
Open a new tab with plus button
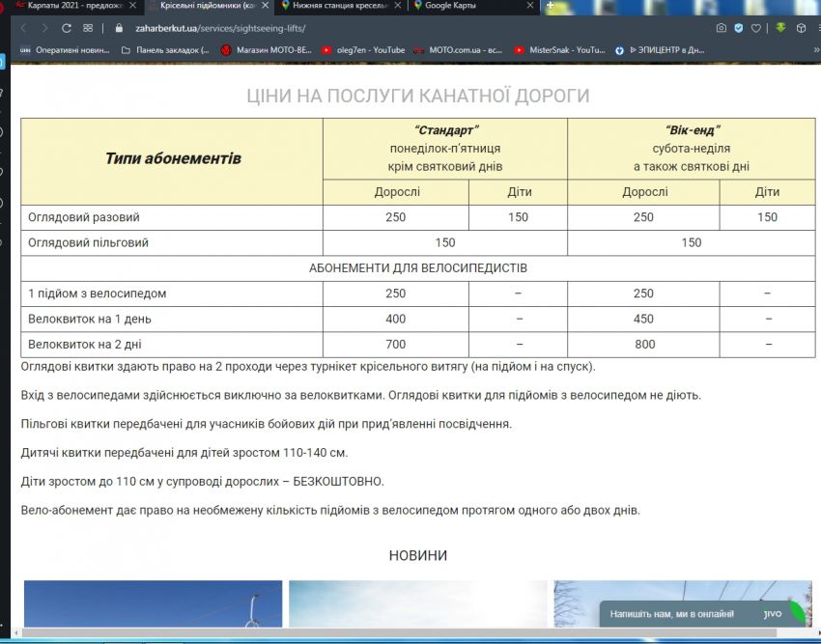click(550, 5)
